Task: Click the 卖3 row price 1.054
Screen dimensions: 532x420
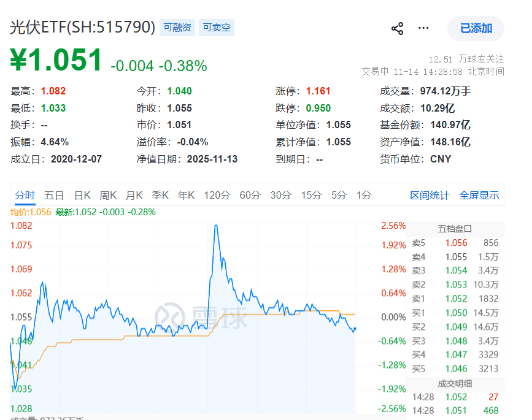Action: point(456,270)
